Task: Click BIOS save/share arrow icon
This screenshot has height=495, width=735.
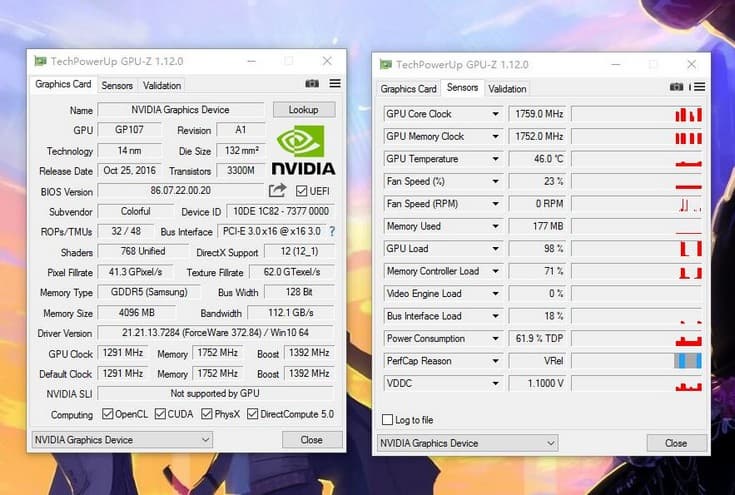Action: (x=277, y=190)
